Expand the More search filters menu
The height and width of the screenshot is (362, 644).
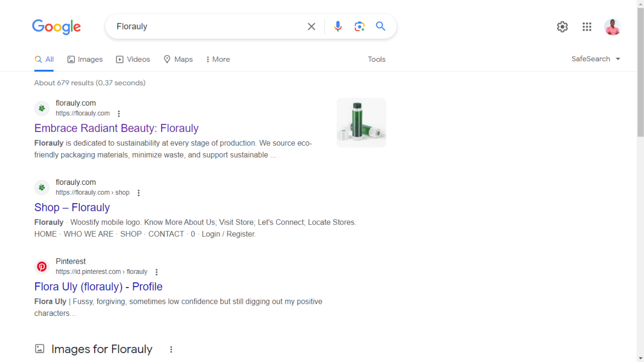coord(218,59)
